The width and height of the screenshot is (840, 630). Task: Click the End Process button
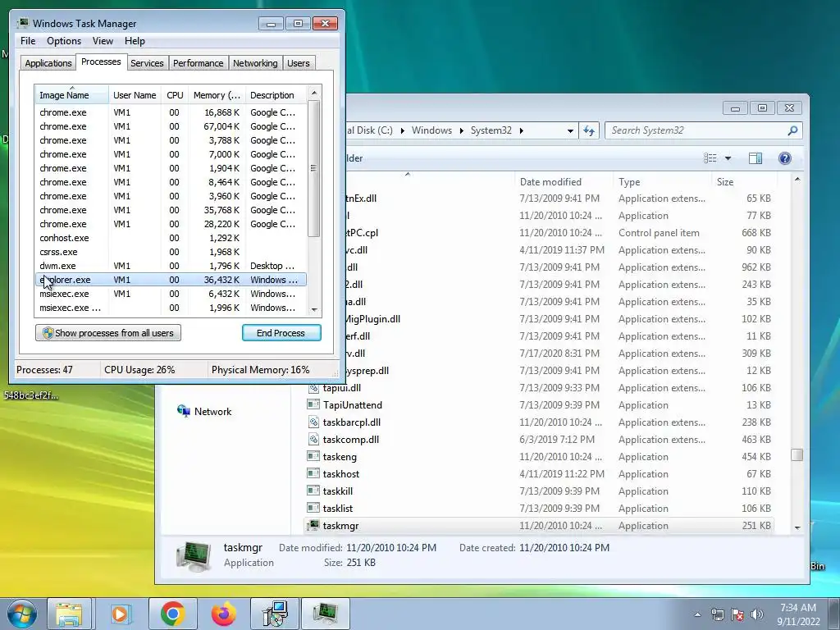281,333
